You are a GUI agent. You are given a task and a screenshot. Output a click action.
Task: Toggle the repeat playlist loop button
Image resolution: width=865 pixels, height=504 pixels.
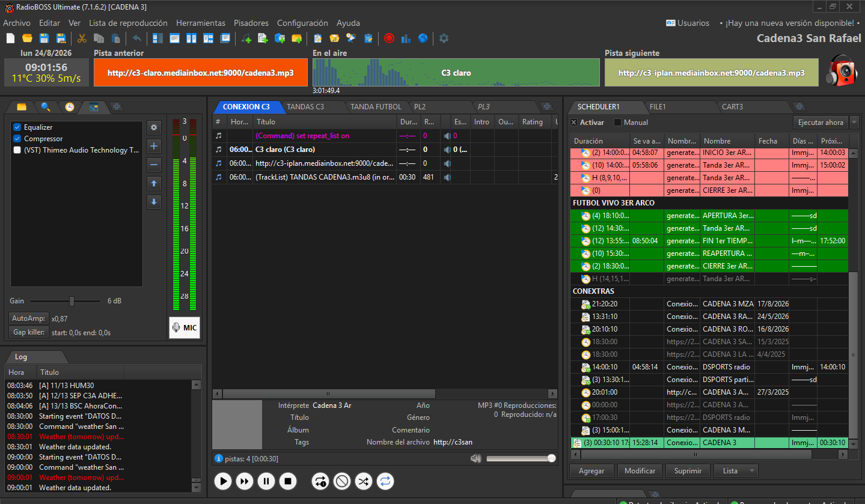(x=385, y=481)
